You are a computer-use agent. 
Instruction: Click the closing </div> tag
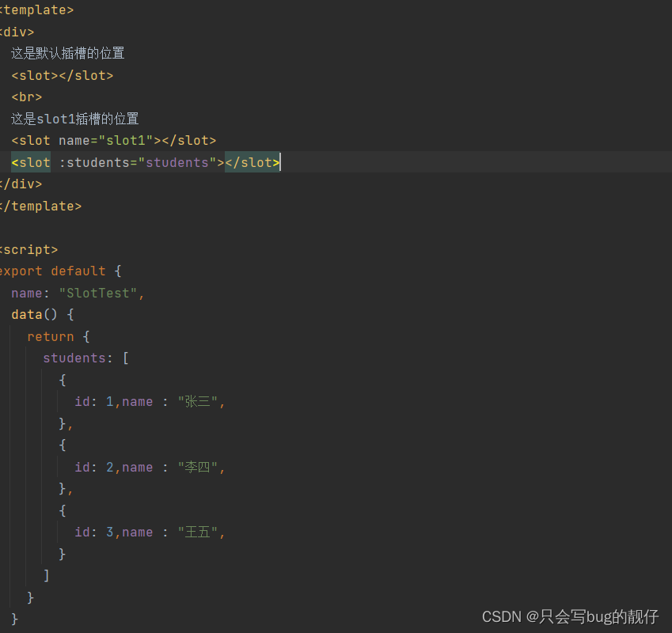pos(21,184)
